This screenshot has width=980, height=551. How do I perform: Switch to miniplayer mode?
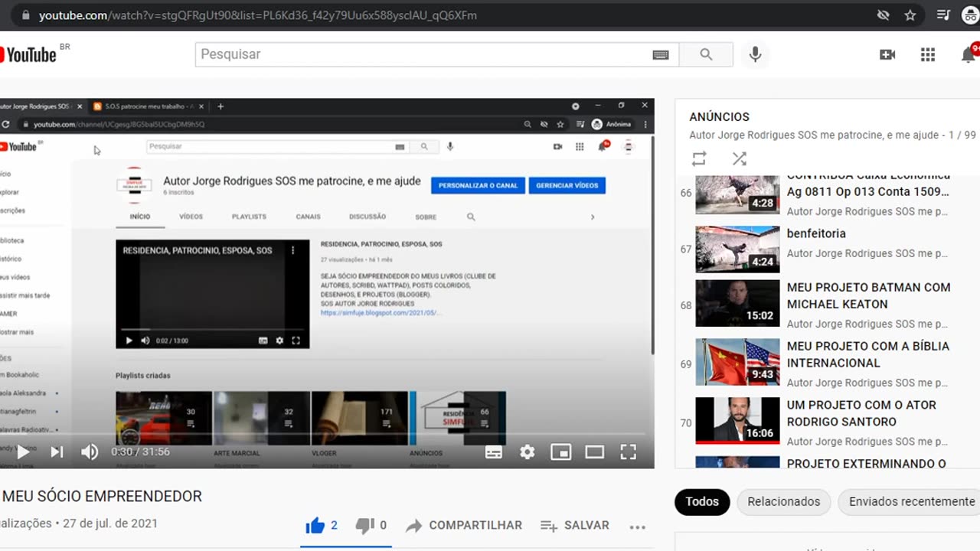point(561,452)
